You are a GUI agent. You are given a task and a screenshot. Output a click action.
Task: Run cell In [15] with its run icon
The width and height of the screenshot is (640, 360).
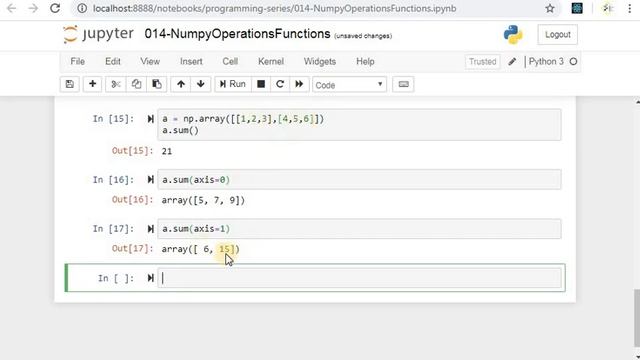[151, 119]
